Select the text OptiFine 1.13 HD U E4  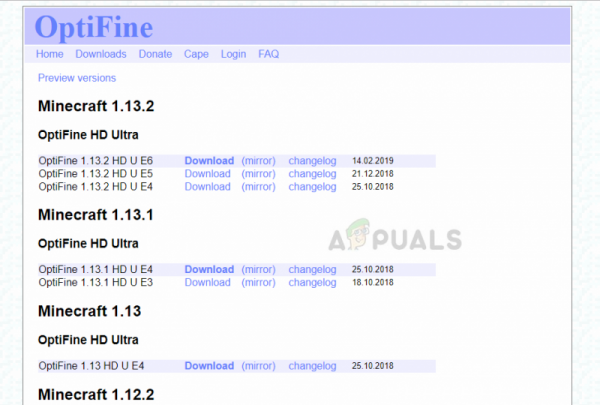pos(91,366)
